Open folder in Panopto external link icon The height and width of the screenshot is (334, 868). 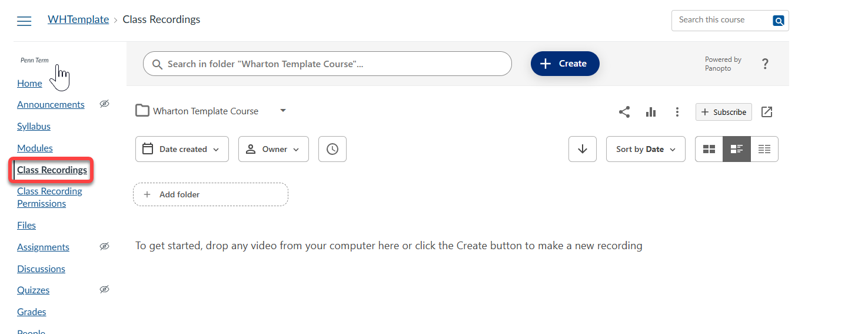click(x=767, y=112)
